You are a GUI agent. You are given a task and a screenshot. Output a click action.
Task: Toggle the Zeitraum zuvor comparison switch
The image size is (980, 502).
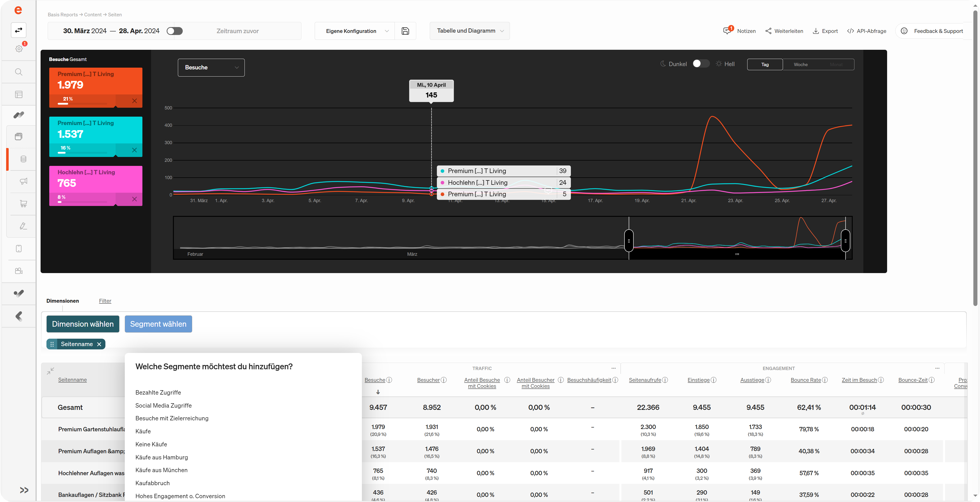pos(175,31)
